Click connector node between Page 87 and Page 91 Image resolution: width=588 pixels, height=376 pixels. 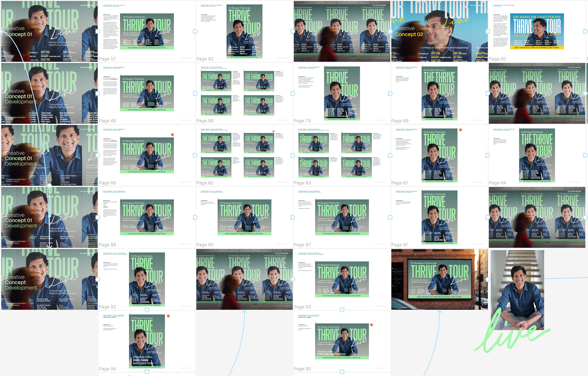[x=390, y=217]
